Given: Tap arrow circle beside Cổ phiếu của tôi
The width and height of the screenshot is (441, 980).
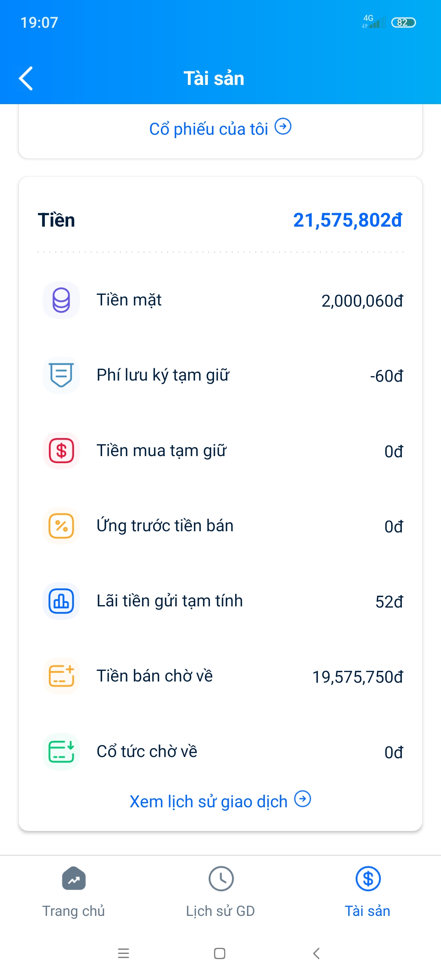Looking at the screenshot, I should 283,126.
